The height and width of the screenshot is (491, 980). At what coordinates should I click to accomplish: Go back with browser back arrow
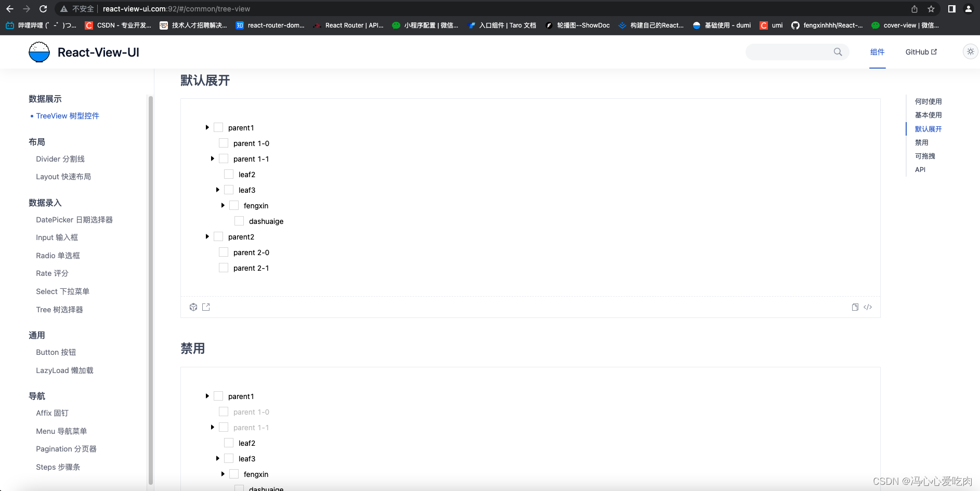[10, 9]
